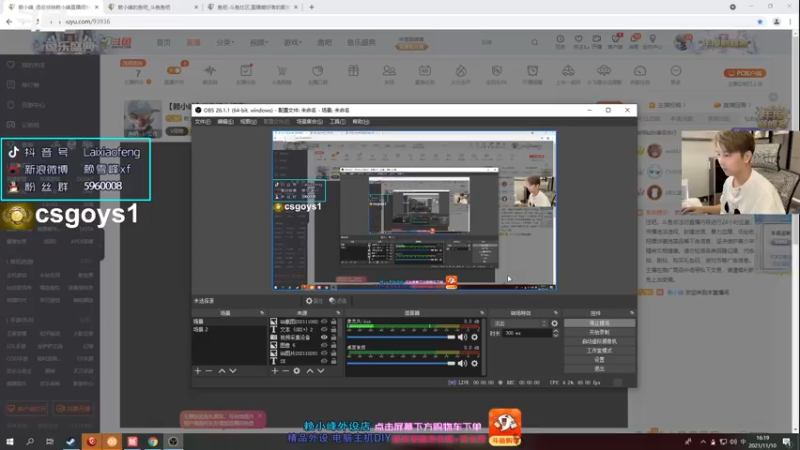Open OBS 视图(V) menu

click(248, 122)
